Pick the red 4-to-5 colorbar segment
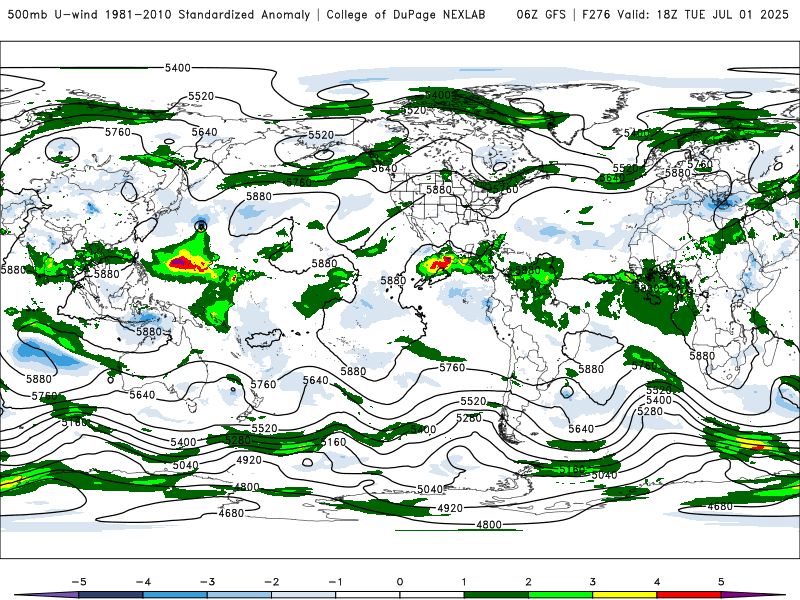This screenshot has height=600, width=800. (689, 595)
